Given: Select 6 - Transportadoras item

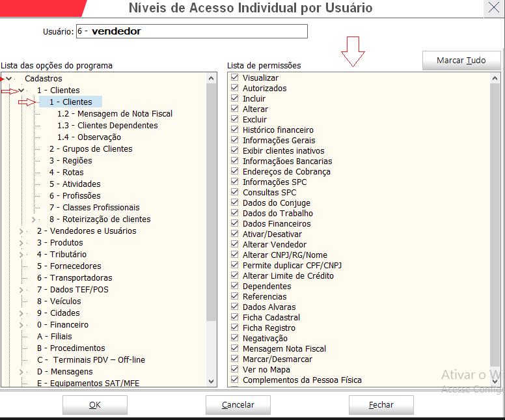Looking at the screenshot, I should (x=74, y=277).
